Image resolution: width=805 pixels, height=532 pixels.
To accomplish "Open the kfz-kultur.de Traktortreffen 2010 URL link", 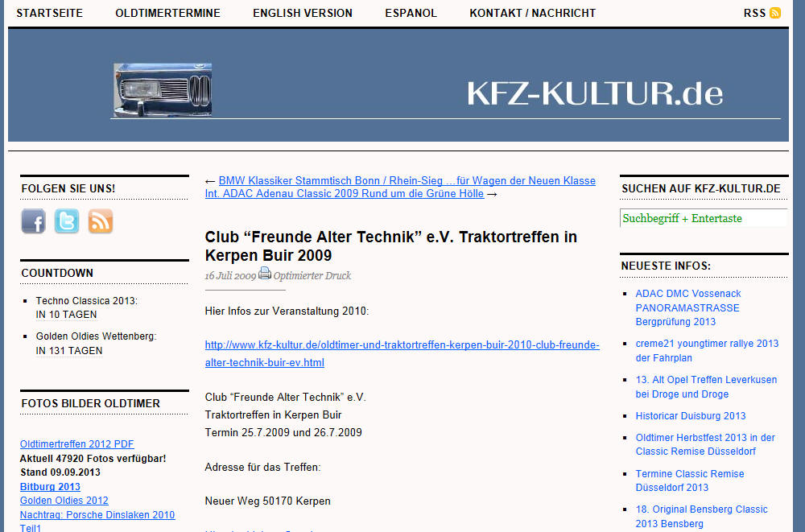I will pyautogui.click(x=402, y=354).
